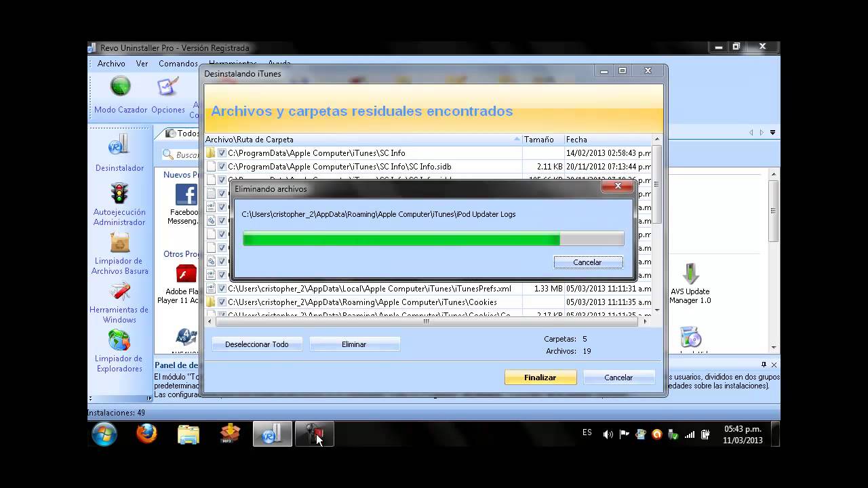The height and width of the screenshot is (488, 868).
Task: Open Limpiador de Archivos Basura tool
Action: (x=119, y=253)
